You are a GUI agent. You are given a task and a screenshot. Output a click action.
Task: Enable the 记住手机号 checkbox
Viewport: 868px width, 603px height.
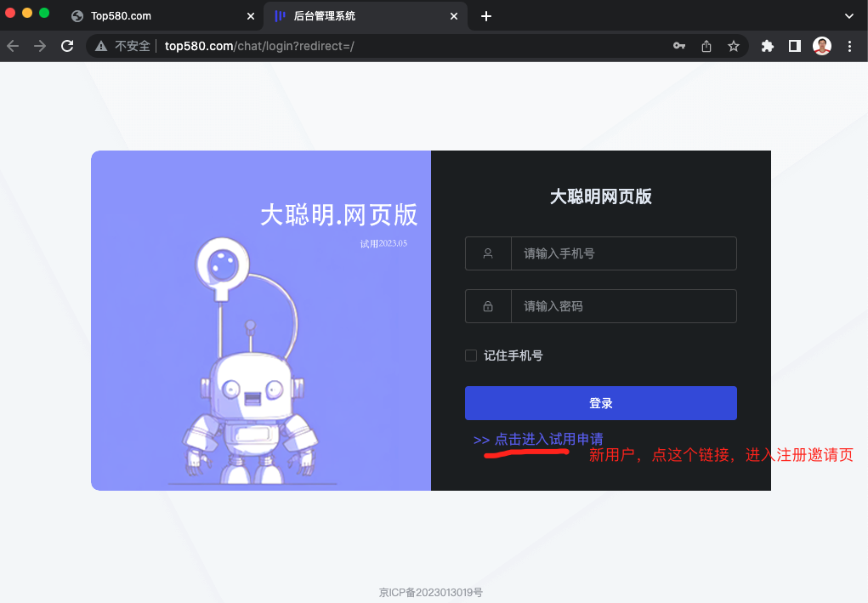click(x=471, y=356)
